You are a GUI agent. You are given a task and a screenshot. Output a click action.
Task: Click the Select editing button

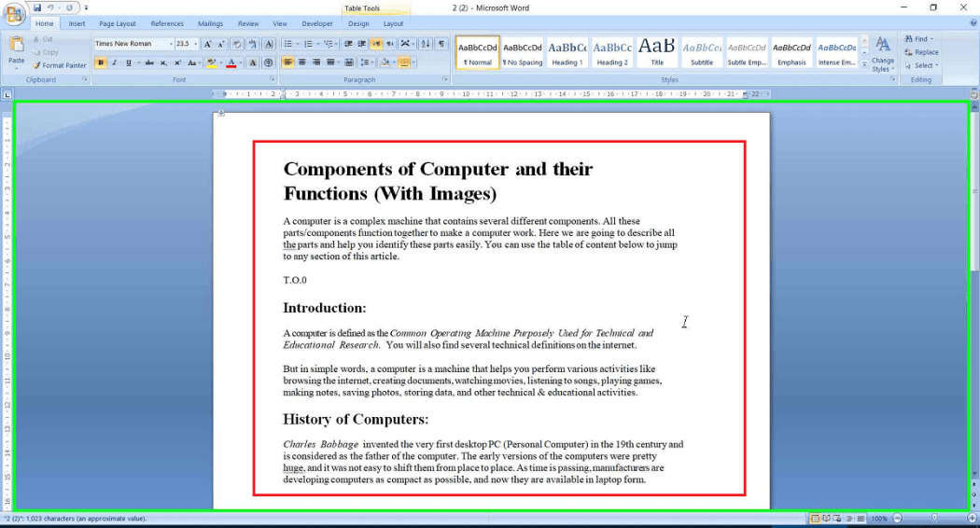coord(921,65)
